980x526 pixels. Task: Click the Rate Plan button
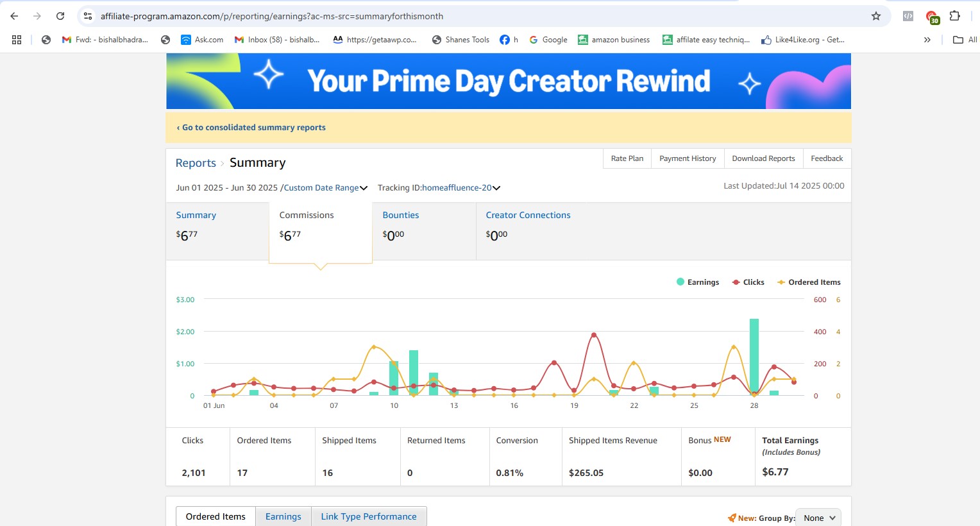[627, 158]
